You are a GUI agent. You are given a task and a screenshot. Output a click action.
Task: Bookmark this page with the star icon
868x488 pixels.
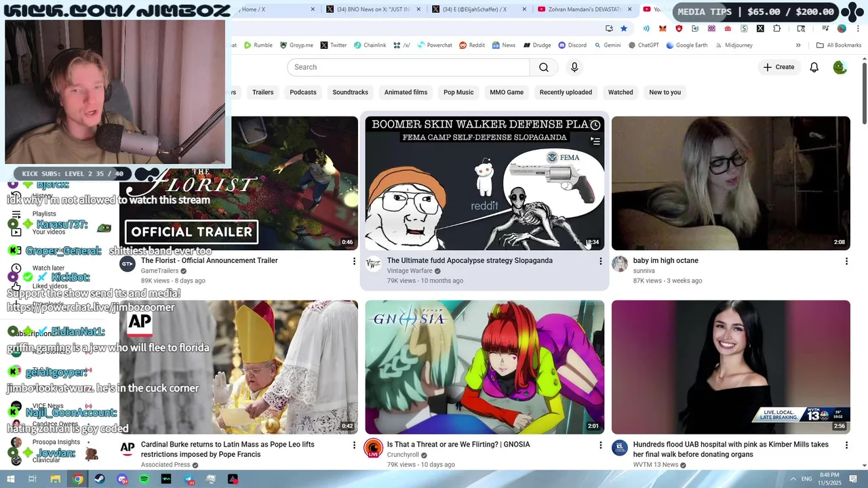click(x=623, y=28)
